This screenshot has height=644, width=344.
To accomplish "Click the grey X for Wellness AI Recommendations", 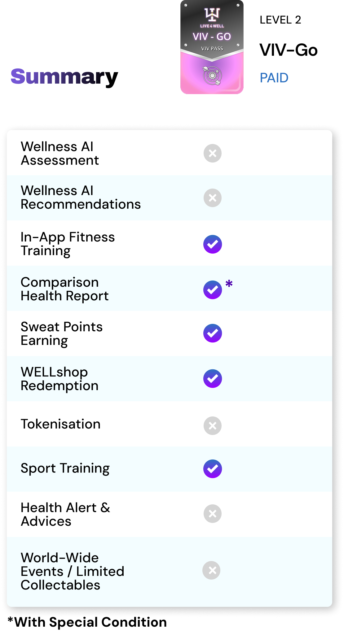I will [213, 198].
